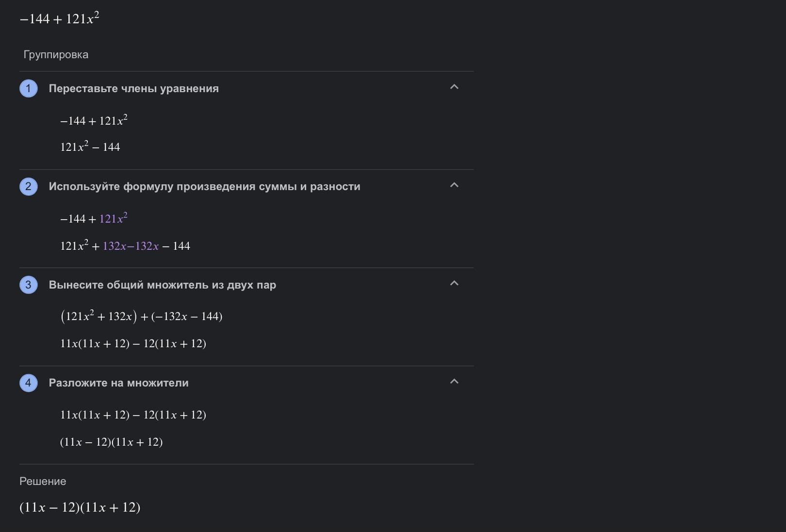This screenshot has width=786, height=532.
Task: Click the final answer under "Решение"
Action: coord(80,508)
